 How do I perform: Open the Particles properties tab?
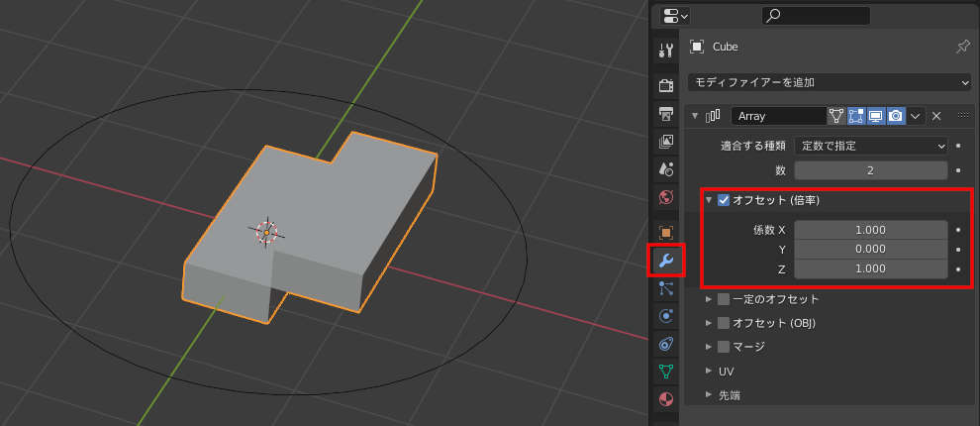(666, 288)
